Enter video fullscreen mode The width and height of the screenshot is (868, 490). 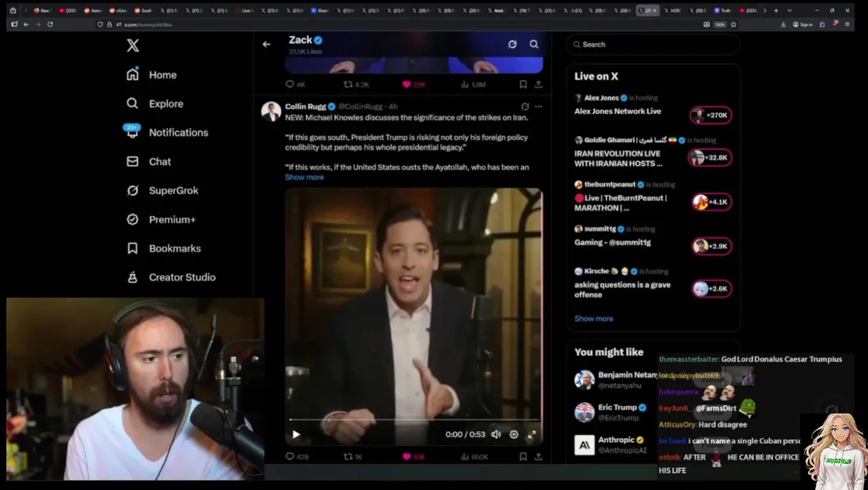pos(532,434)
